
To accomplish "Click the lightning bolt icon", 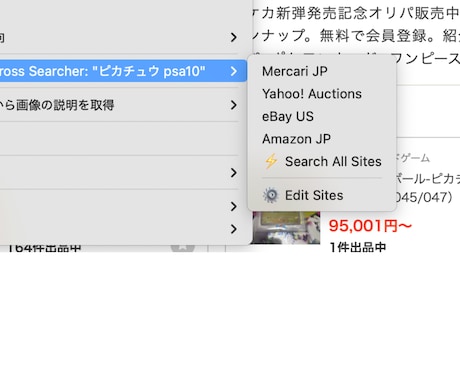I will click(271, 162).
